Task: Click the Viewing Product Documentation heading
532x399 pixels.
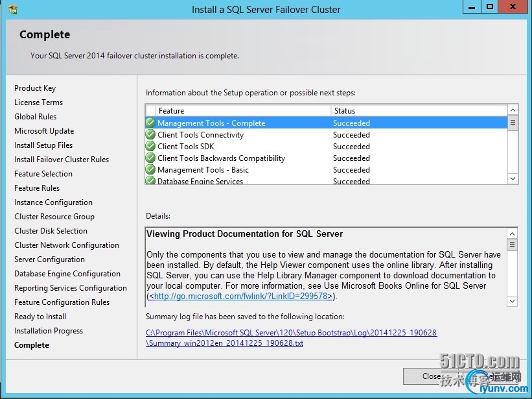Action: [244, 234]
